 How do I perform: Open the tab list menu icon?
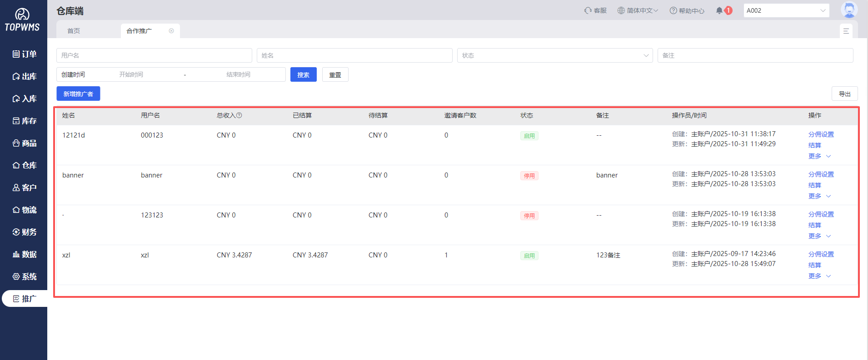tap(846, 31)
